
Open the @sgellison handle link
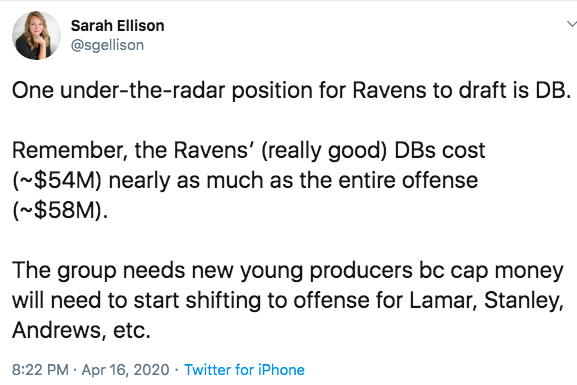coord(107,45)
